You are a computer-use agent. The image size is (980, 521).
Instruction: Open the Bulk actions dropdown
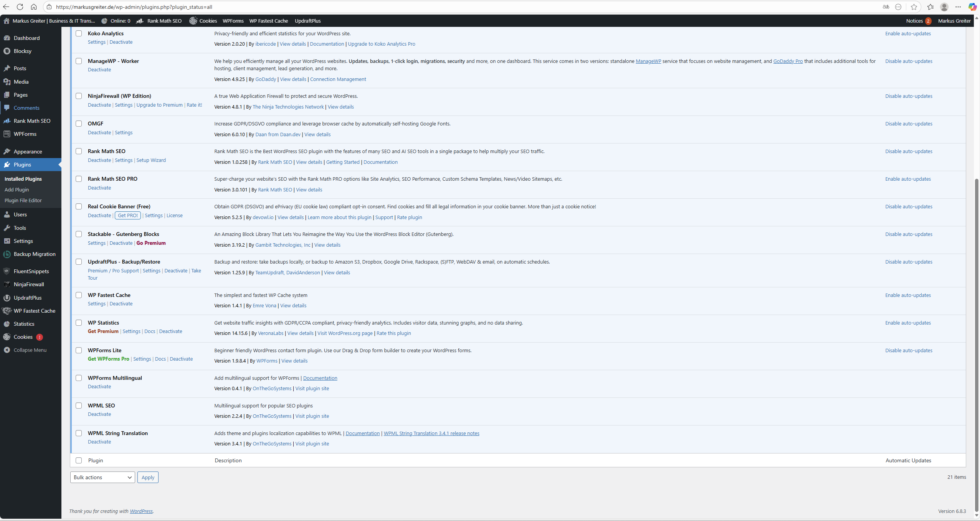click(x=102, y=477)
